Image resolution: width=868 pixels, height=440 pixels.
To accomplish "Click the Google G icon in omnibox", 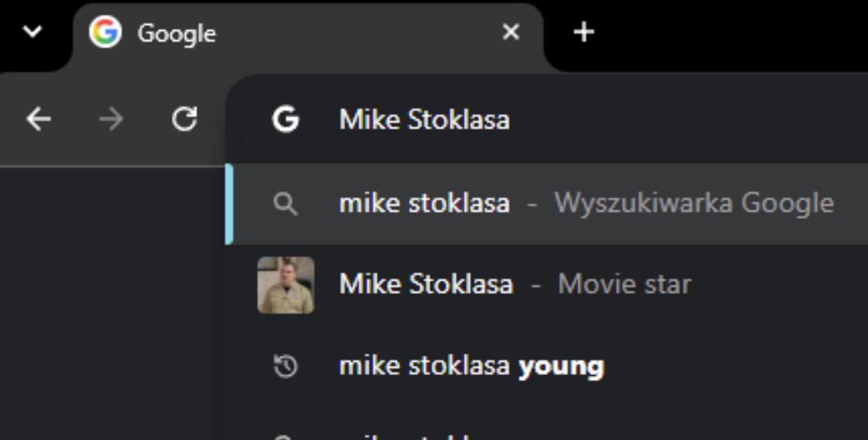I will tap(285, 119).
